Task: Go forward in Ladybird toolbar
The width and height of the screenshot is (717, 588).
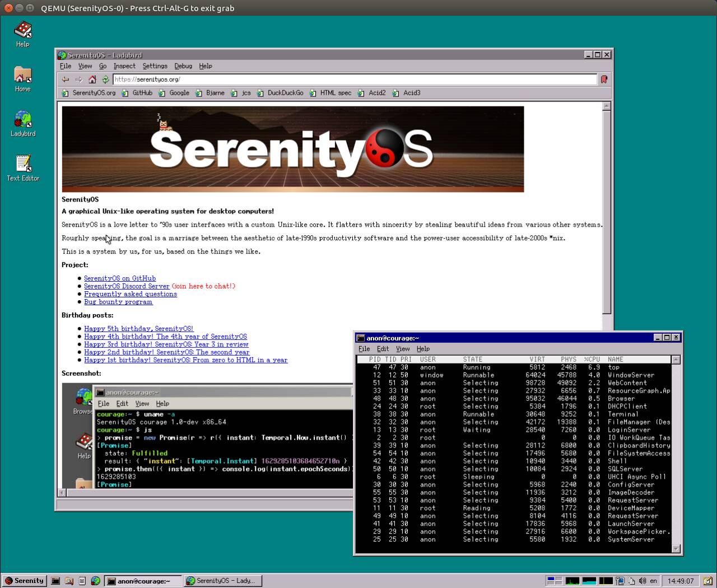Action: pos(79,80)
